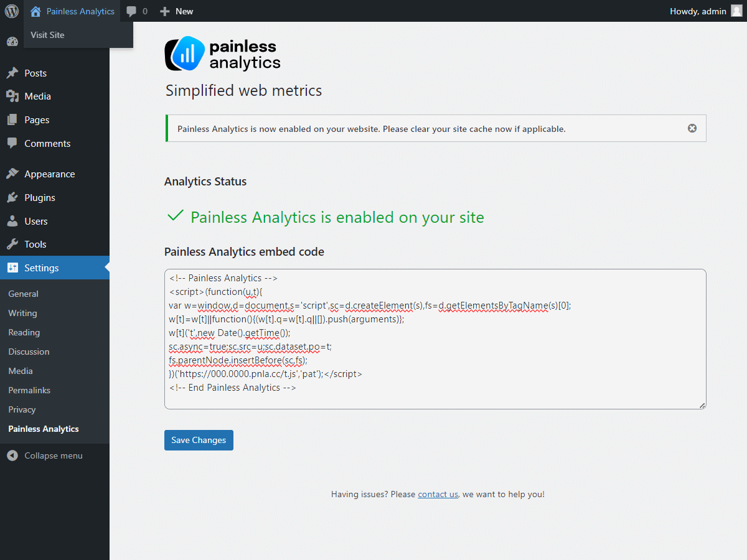
Task: Open the WordPress logo menu
Action: tap(12, 11)
